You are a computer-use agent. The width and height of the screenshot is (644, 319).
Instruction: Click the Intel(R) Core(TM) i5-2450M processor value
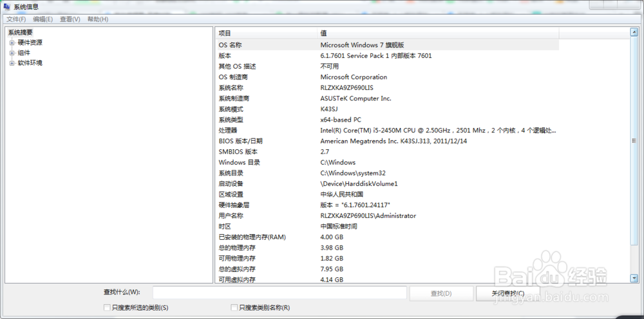tap(438, 131)
